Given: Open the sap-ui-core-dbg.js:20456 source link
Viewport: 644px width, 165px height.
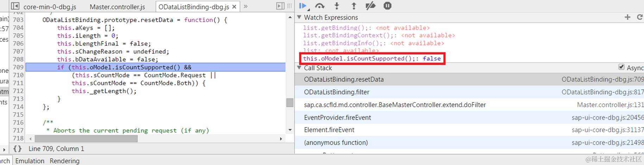Looking at the screenshot, I should (608, 118).
